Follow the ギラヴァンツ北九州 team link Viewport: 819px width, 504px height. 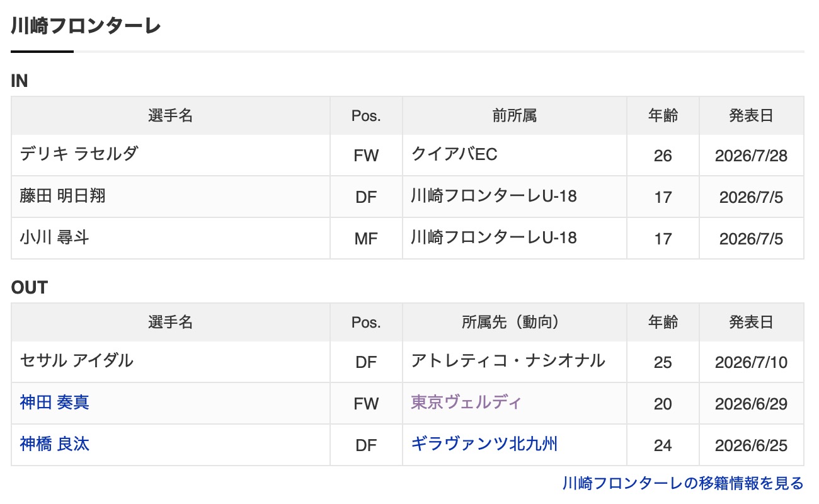coord(484,444)
